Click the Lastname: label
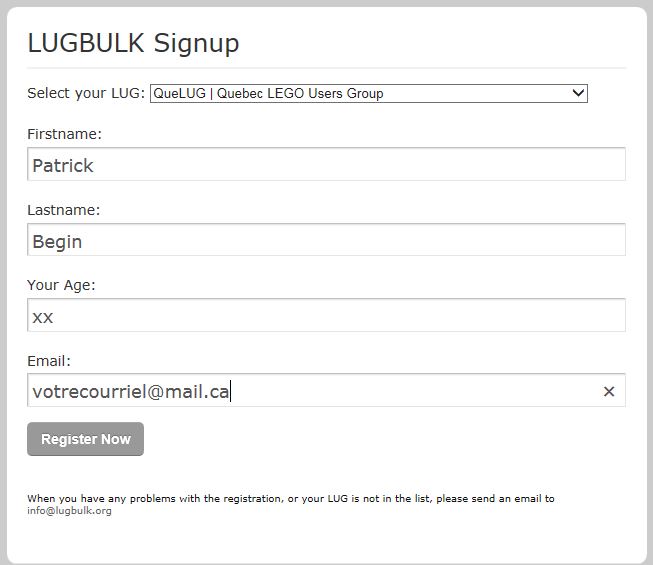The height and width of the screenshot is (565, 653). (63, 210)
